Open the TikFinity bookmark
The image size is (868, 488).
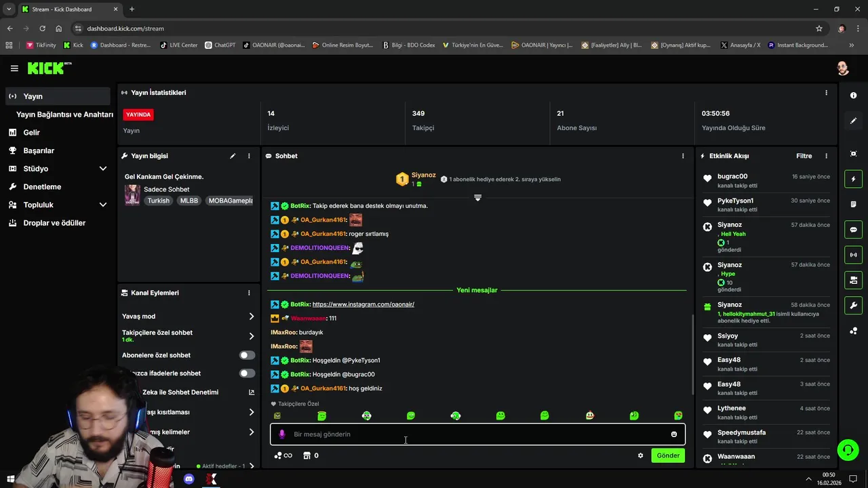click(x=41, y=45)
